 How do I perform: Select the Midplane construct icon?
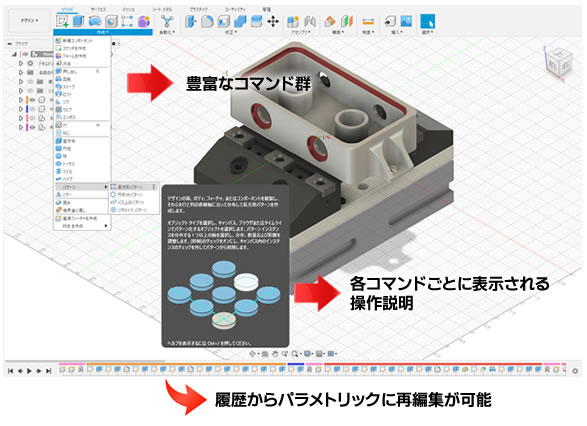347,21
